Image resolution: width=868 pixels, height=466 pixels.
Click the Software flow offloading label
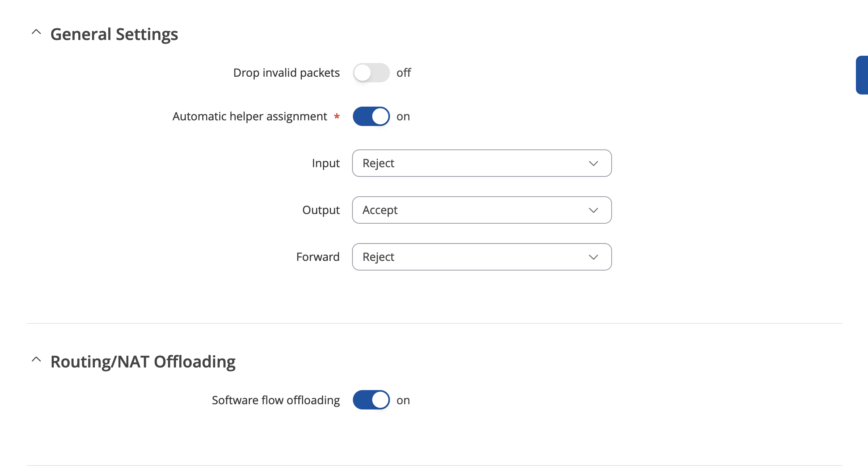276,400
